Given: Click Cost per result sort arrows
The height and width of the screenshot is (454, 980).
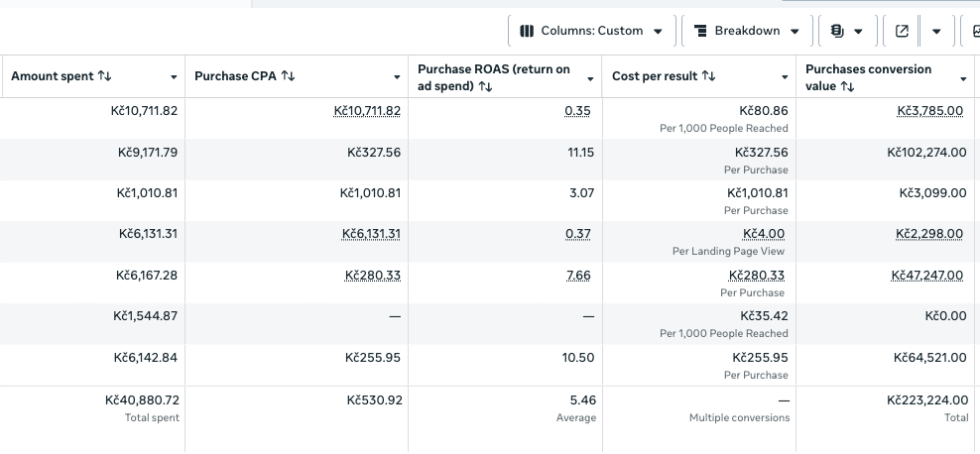Looking at the screenshot, I should coord(708,76).
